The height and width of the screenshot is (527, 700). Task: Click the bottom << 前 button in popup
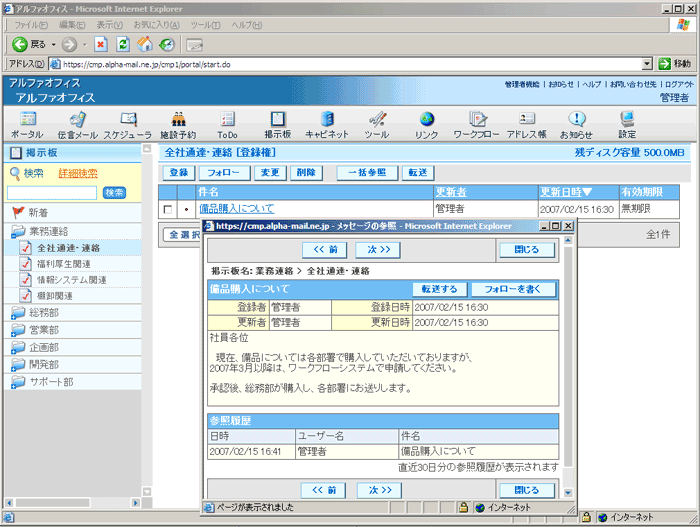click(324, 490)
